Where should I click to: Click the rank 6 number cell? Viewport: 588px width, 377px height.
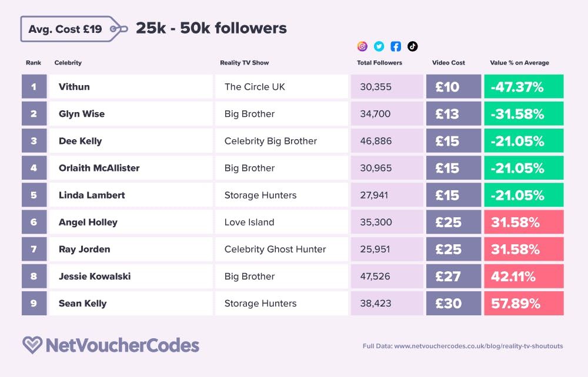(34, 222)
